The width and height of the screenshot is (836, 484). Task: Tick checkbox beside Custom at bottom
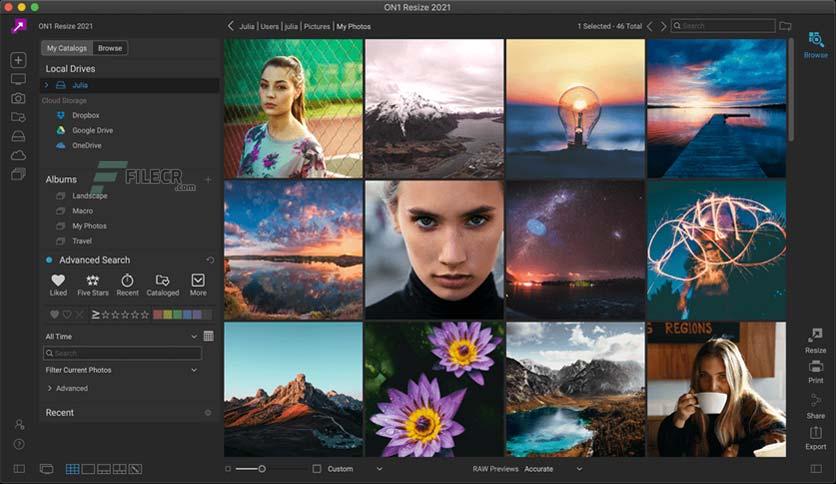(317, 469)
